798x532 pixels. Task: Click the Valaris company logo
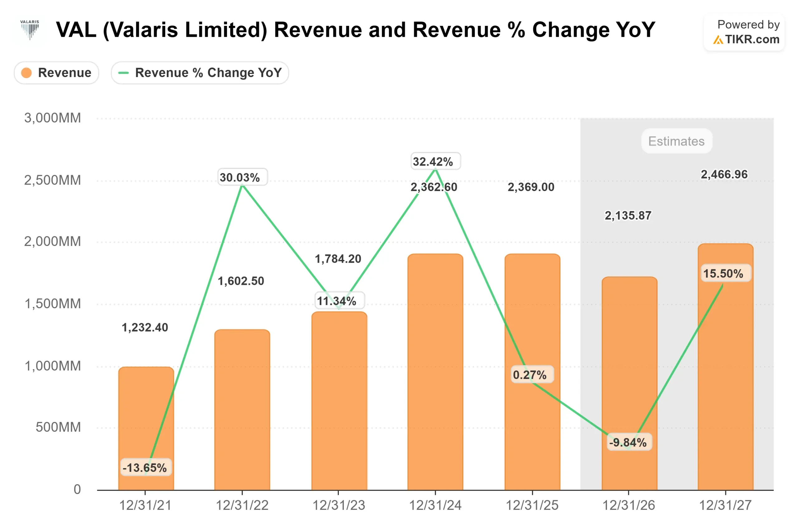[x=30, y=30]
